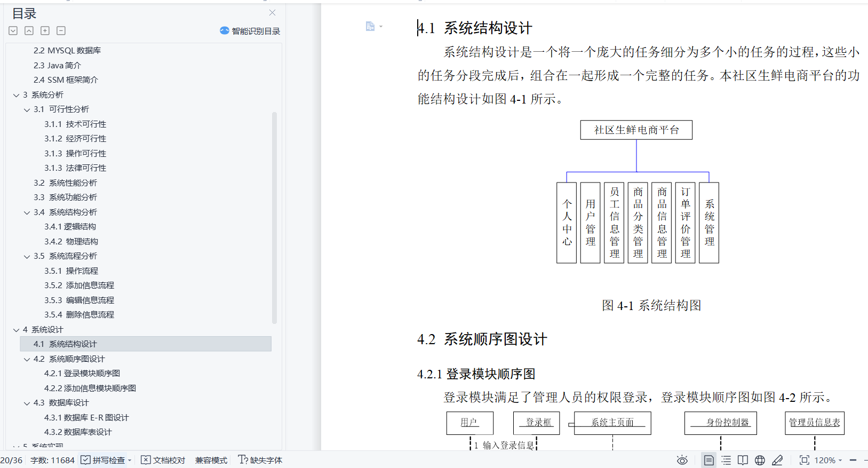Jump to '3.2 系统性能分析' heading
The image size is (868, 468).
[x=65, y=183]
